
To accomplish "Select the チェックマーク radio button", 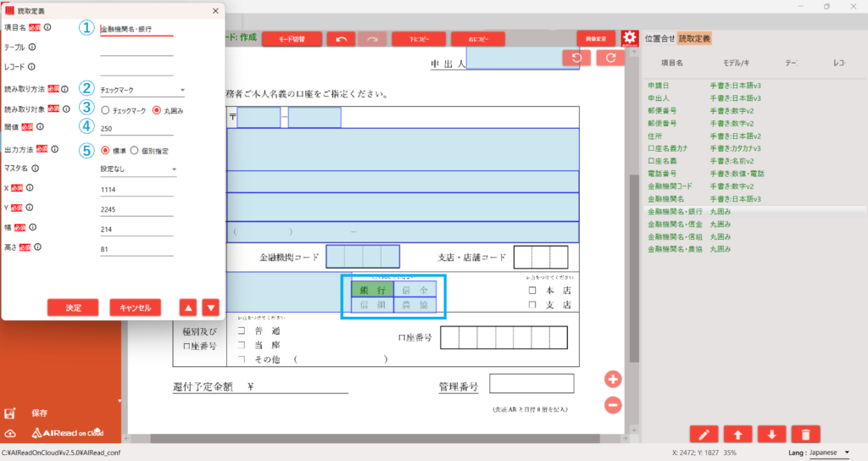I will point(105,111).
